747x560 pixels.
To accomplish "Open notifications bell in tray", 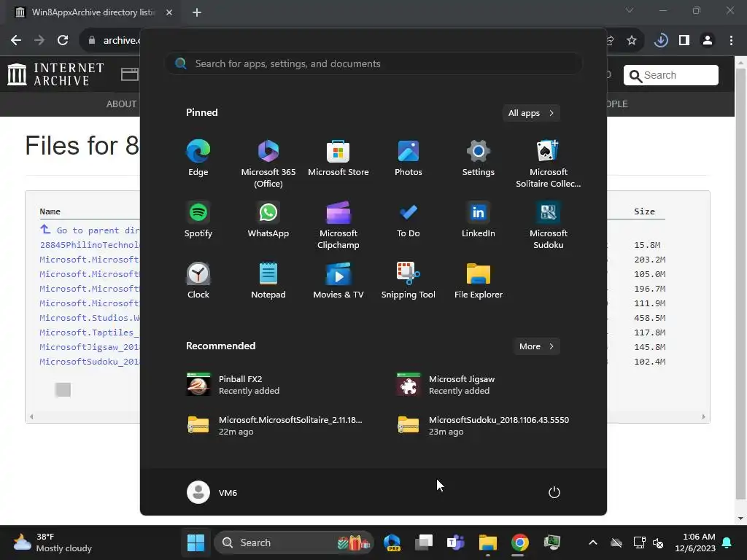I will pyautogui.click(x=727, y=542).
